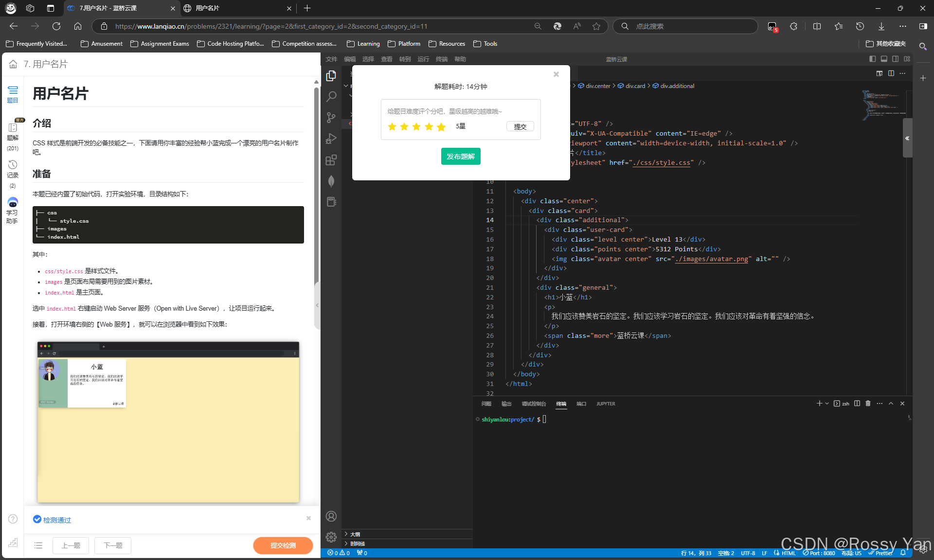
Task: Select the third difficulty rating star
Action: (x=416, y=127)
